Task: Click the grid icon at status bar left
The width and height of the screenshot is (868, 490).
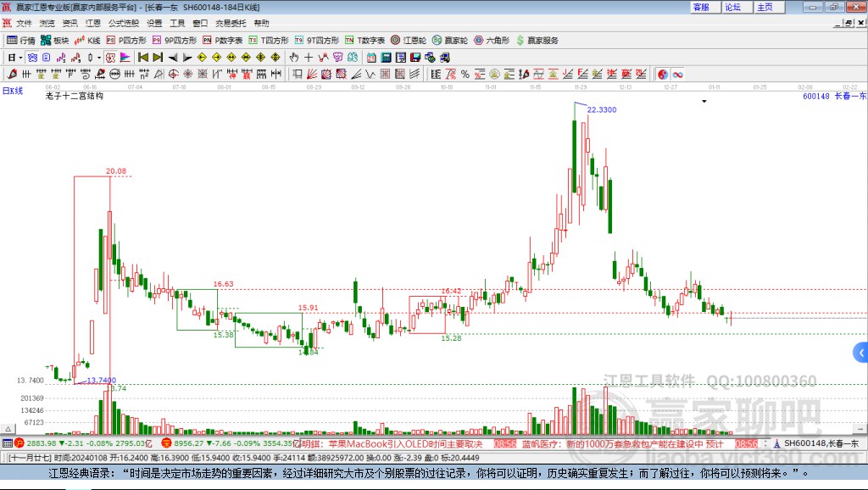Action: coord(7,443)
